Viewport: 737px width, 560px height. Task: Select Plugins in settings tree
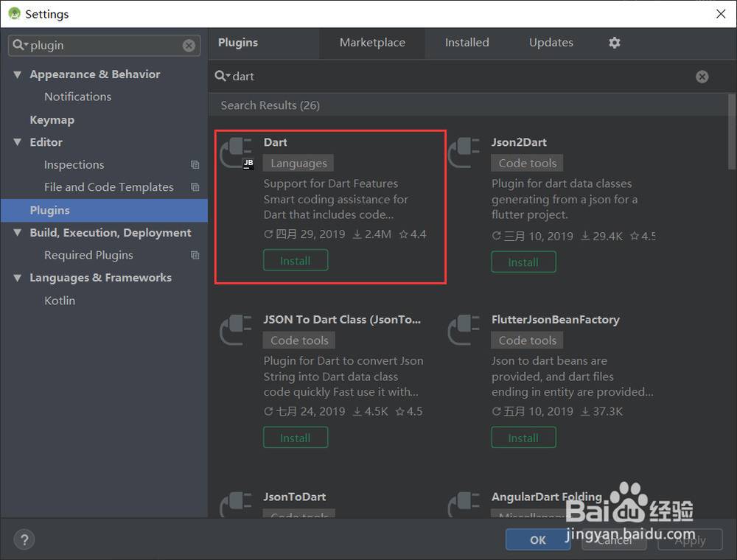[x=105, y=210]
